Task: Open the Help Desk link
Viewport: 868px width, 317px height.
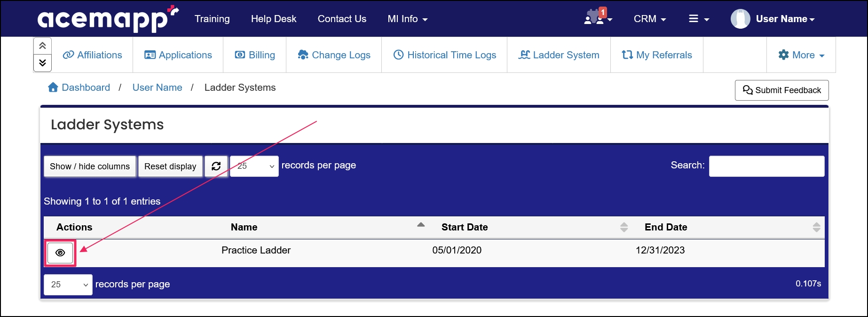Action: click(x=274, y=19)
